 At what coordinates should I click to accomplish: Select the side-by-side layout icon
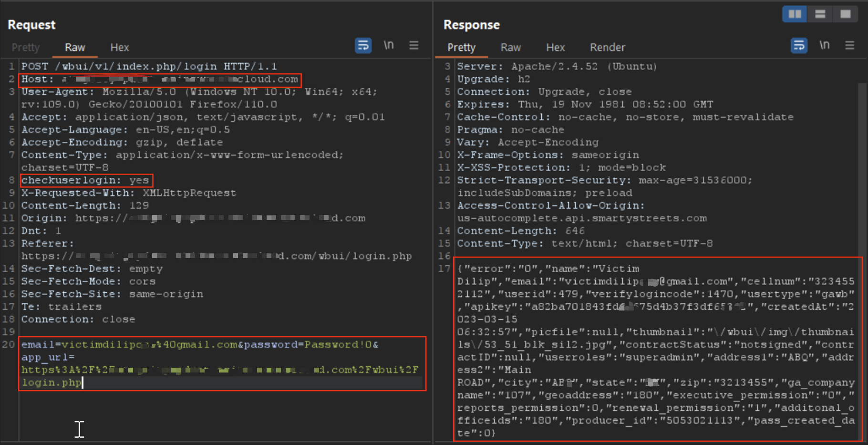click(795, 14)
